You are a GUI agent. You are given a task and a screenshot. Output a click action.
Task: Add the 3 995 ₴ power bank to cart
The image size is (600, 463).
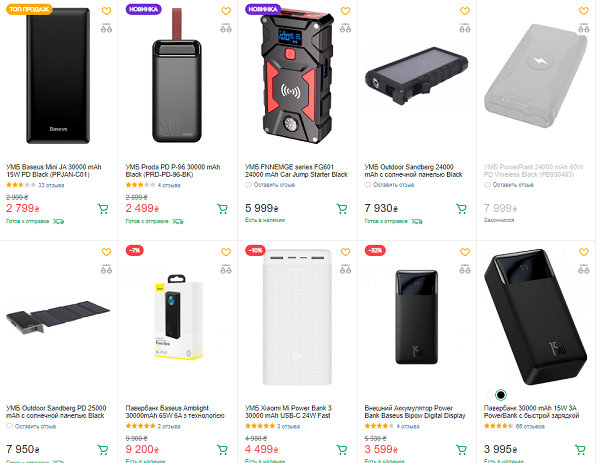[582, 449]
